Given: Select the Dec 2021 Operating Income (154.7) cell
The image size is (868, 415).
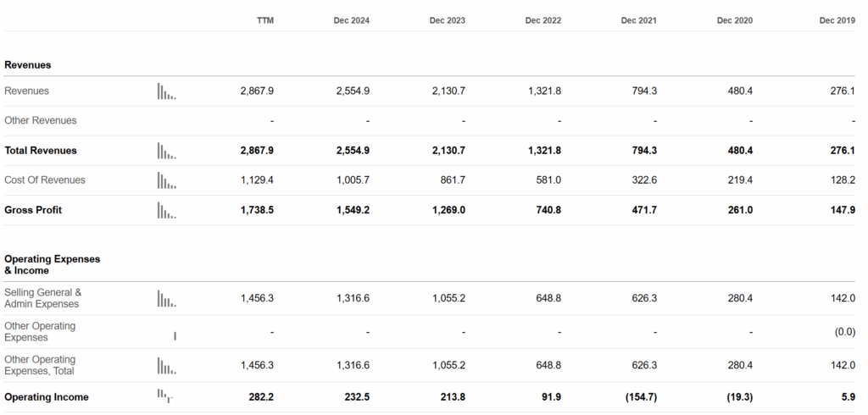Looking at the screenshot, I should (641, 397).
